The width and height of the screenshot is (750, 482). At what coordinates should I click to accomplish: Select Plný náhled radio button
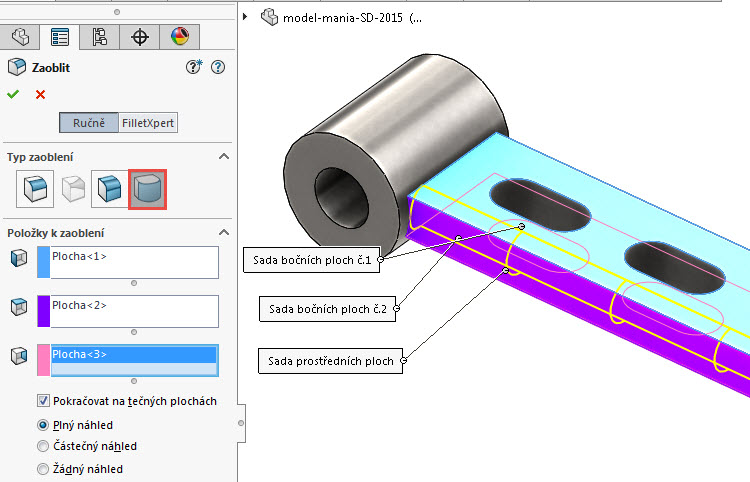(43, 425)
